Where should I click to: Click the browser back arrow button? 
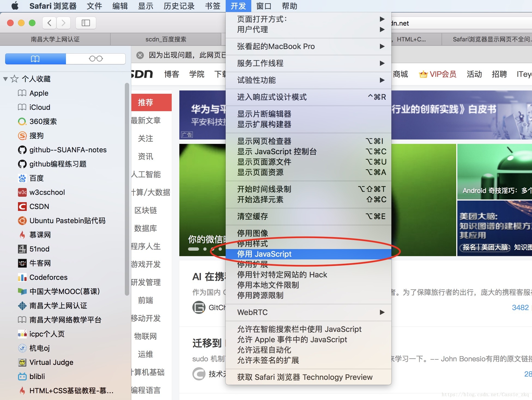pos(49,23)
